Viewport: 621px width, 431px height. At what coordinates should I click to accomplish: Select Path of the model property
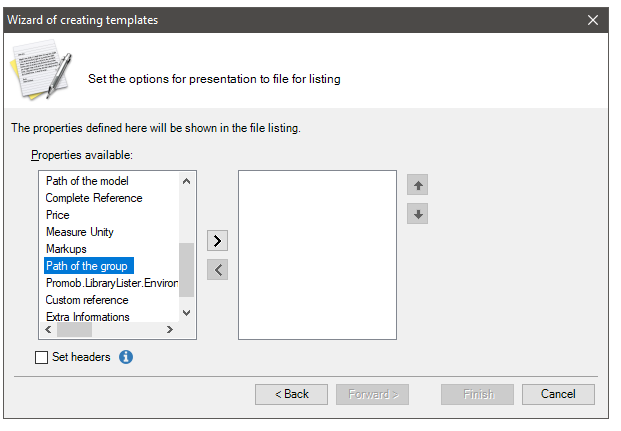tap(87, 181)
